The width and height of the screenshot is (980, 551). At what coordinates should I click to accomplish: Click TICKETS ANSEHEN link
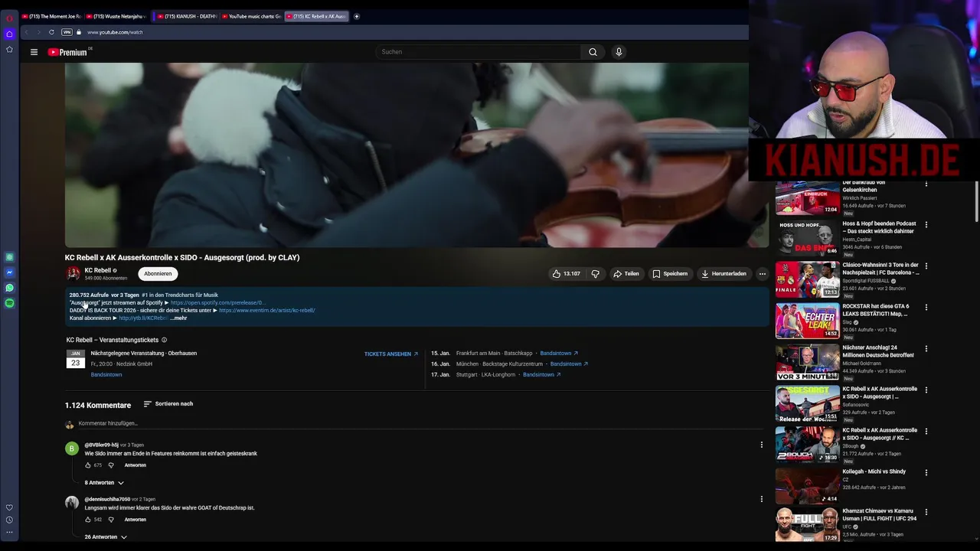point(391,354)
